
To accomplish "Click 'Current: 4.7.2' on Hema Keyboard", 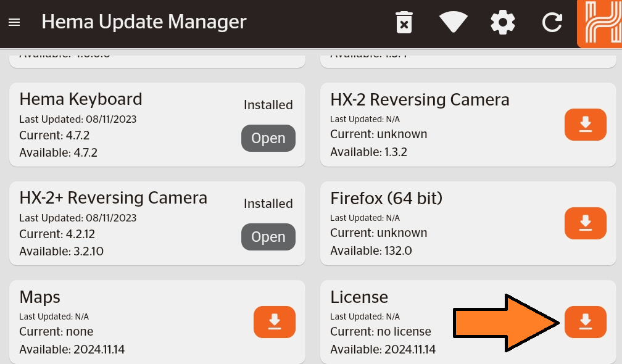I will [x=54, y=135].
